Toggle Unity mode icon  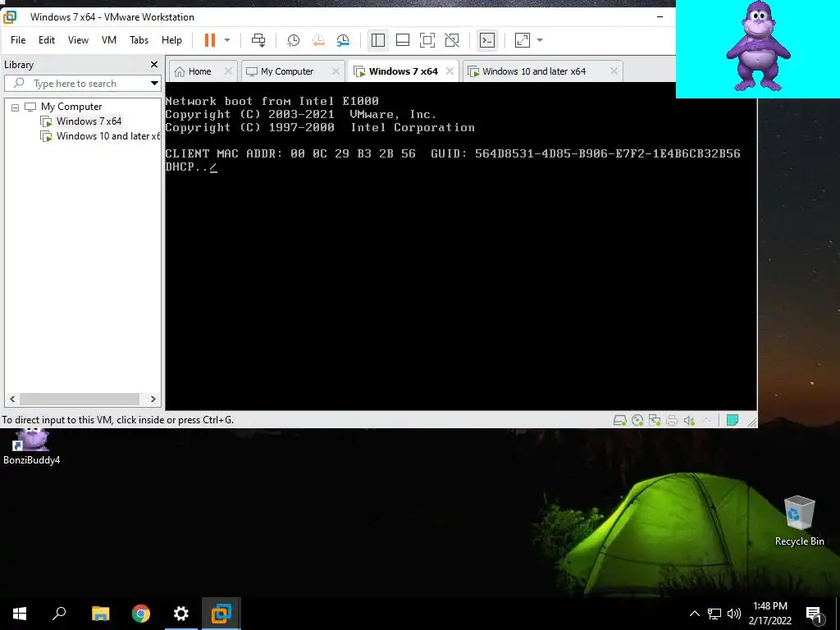pos(452,40)
